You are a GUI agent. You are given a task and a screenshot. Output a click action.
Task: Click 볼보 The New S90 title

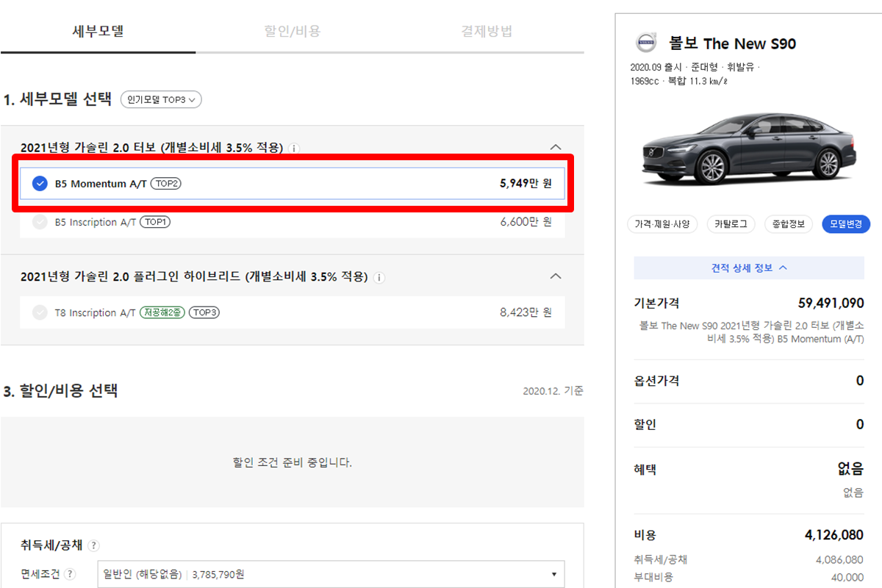[x=732, y=43]
